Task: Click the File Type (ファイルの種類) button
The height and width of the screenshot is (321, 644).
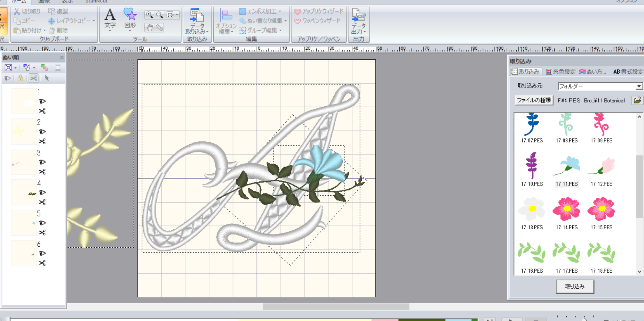Action: point(534,100)
